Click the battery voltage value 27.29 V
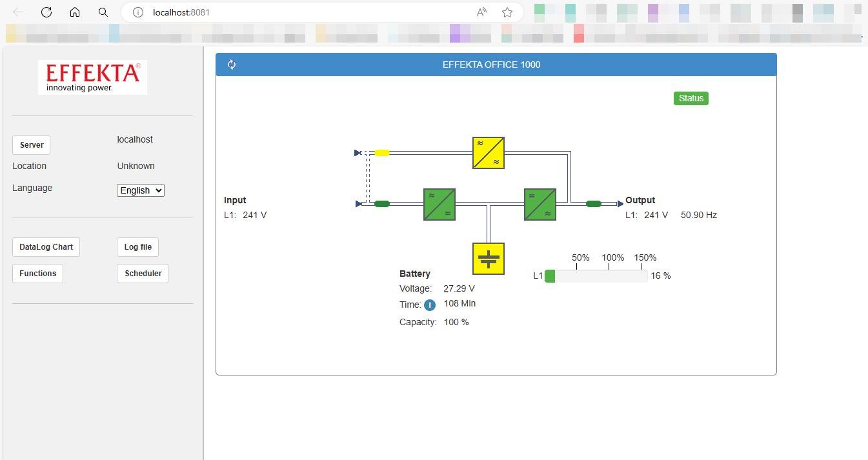 [x=459, y=288]
